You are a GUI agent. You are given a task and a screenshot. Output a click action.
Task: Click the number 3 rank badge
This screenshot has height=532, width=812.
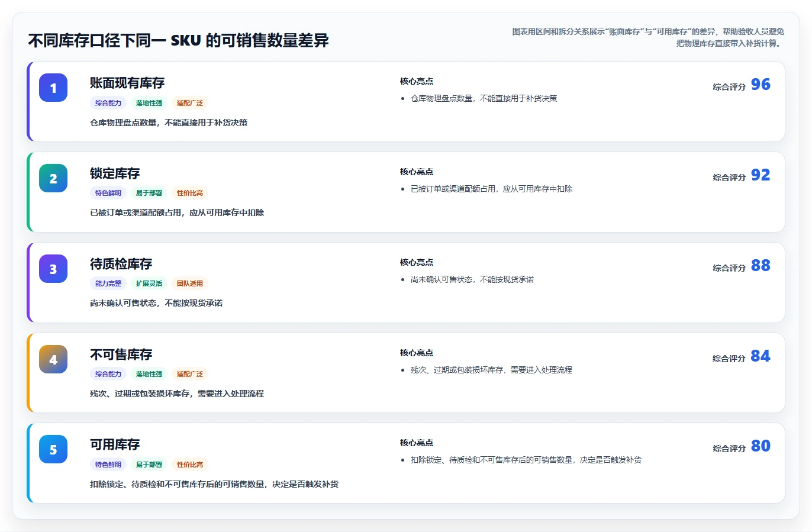(53, 269)
